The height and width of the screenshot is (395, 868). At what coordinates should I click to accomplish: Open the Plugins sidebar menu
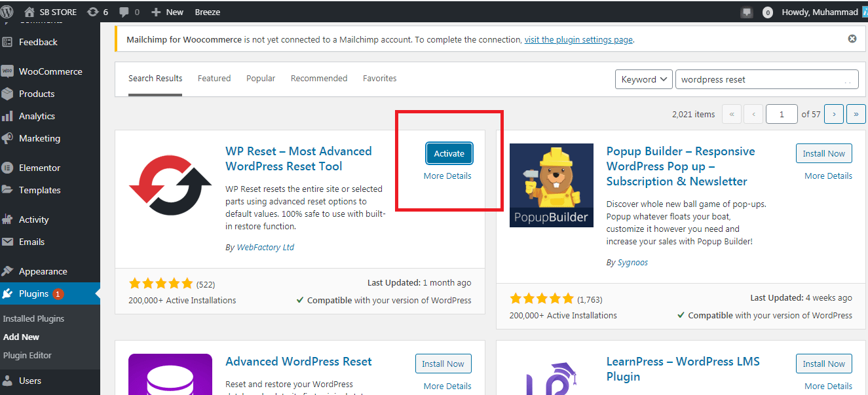pyautogui.click(x=50, y=293)
